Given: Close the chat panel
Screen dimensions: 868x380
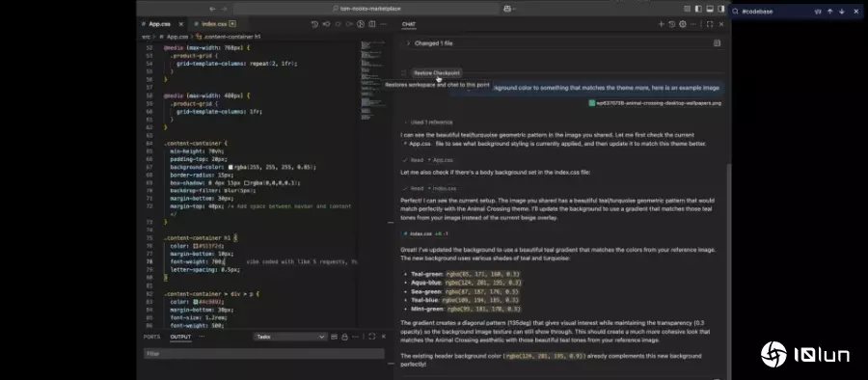Looking at the screenshot, I should [720, 24].
